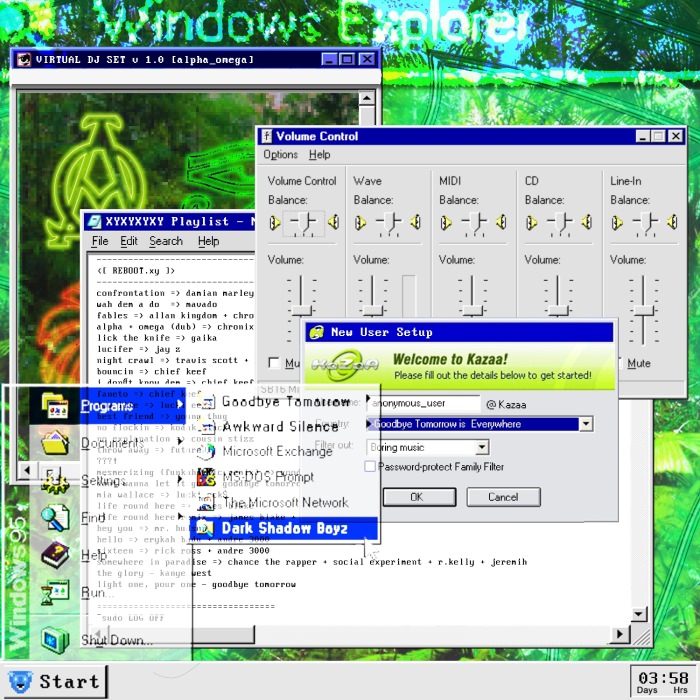
Task: Click the Start button on taskbar
Action: 54,681
